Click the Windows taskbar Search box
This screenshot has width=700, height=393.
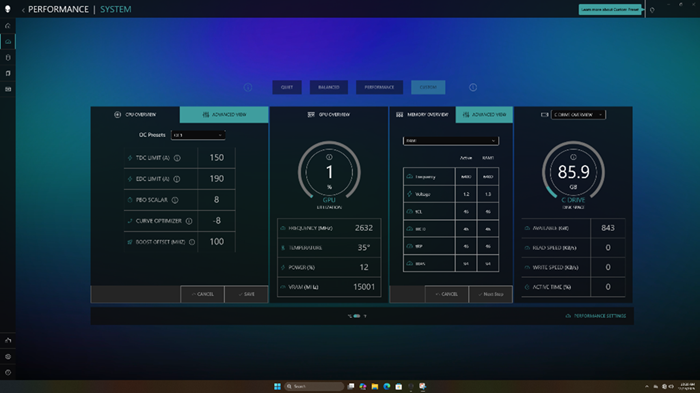coord(314,386)
